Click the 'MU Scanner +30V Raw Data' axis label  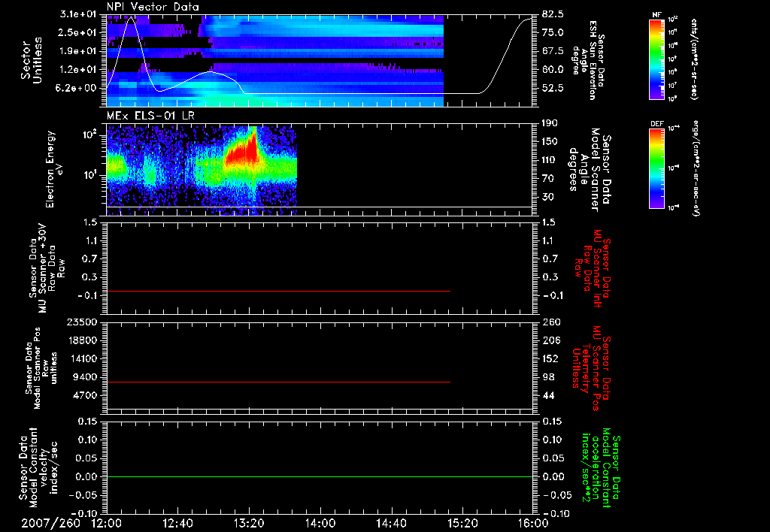[x=46, y=268]
